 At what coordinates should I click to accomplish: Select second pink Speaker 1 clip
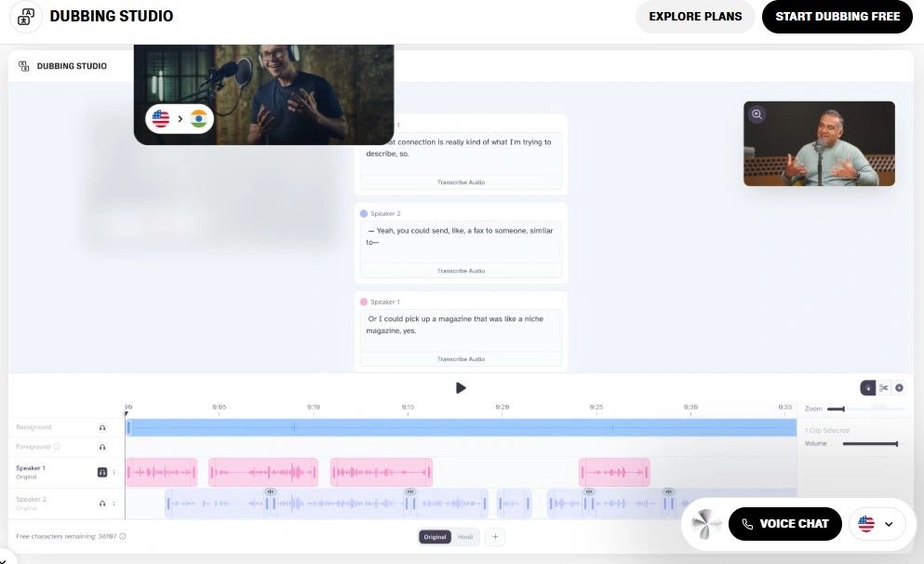click(x=263, y=472)
